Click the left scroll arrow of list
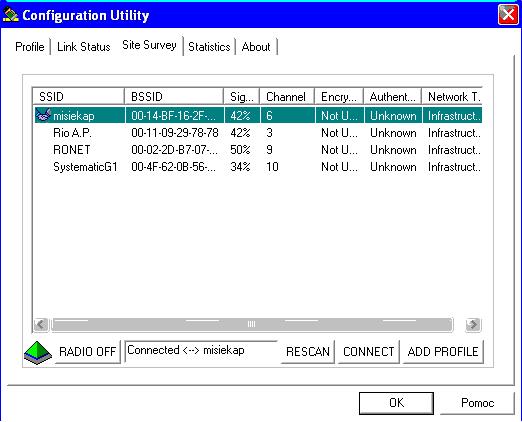Screen dimensions: 522x422 click(41, 324)
